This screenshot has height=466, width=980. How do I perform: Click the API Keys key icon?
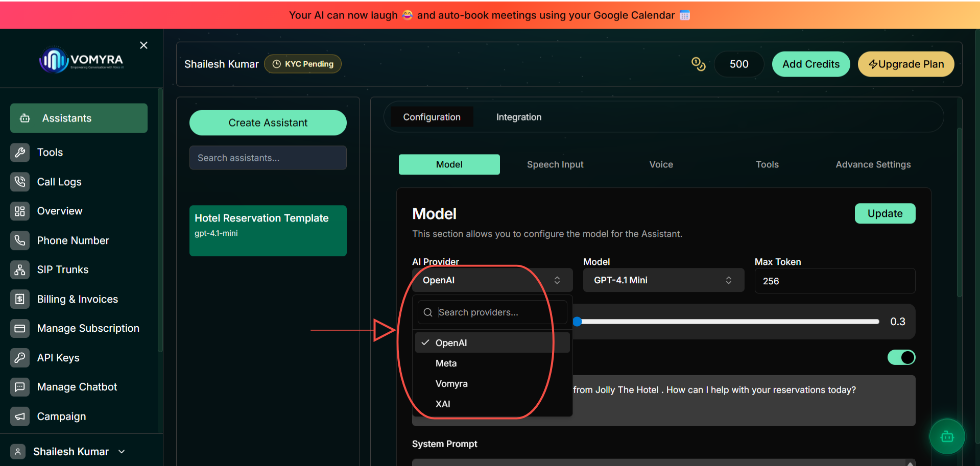20,358
